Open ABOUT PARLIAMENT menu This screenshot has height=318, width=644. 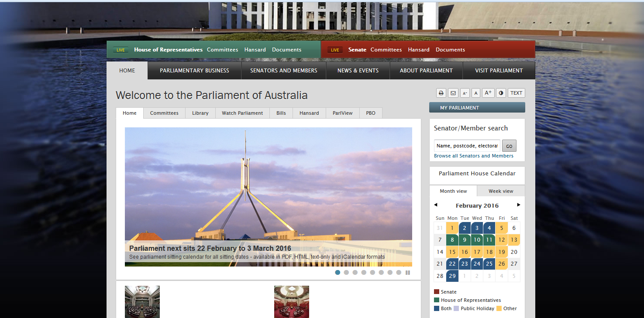coord(426,71)
